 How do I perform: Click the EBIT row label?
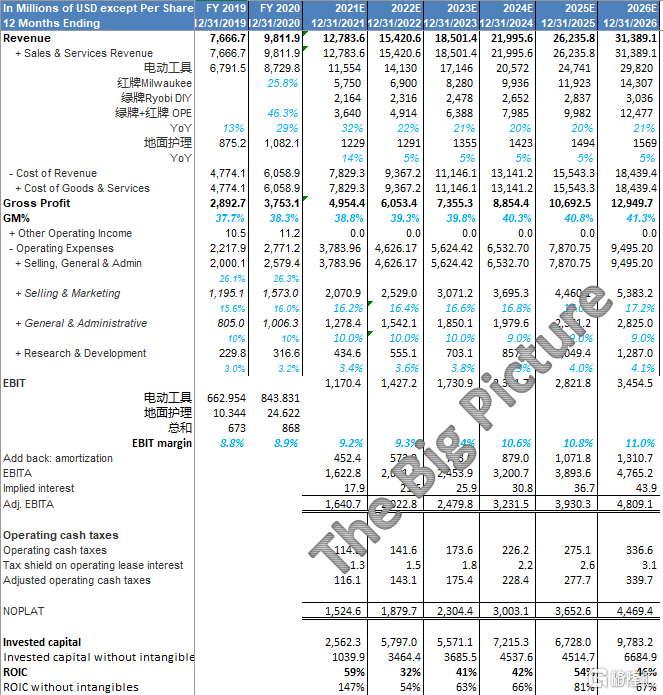14,383
